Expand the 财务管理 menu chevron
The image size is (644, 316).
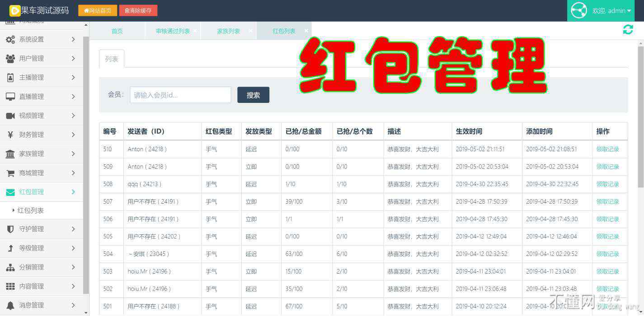[73, 135]
